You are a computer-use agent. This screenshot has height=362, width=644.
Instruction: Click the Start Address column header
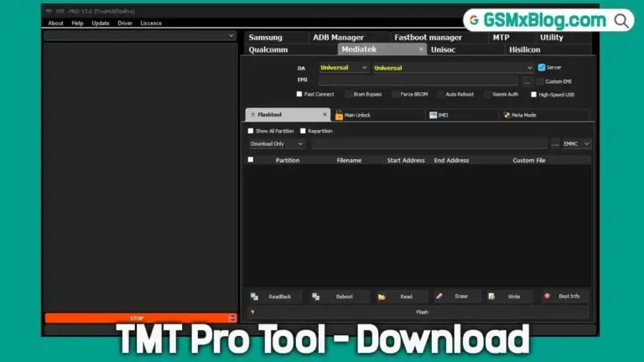(x=406, y=161)
